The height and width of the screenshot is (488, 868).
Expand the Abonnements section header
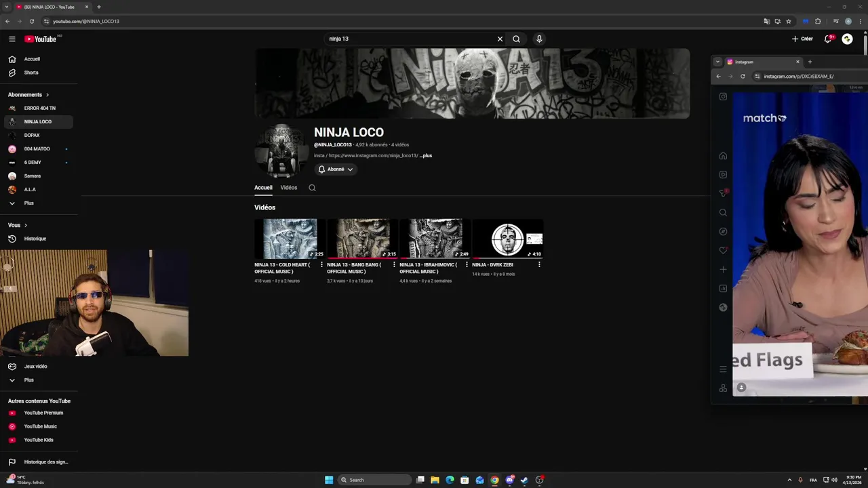coord(28,95)
